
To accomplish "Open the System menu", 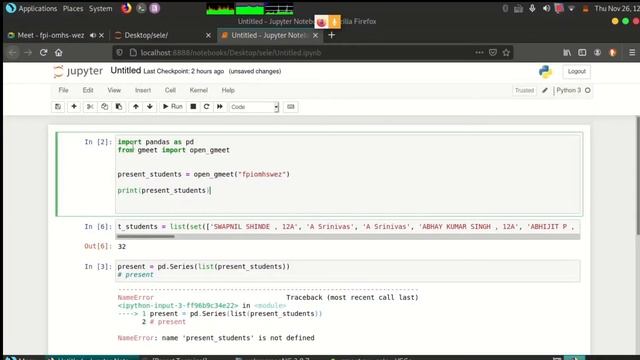I will [x=100, y=9].
